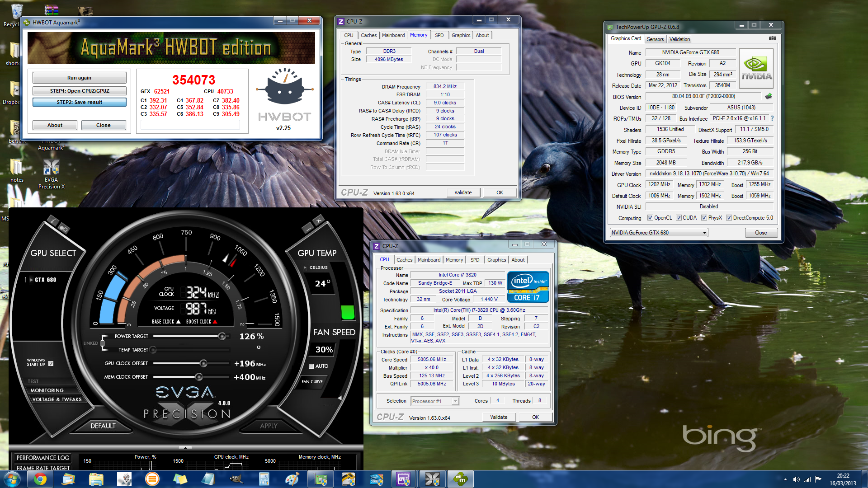Click the orange circle taskbar icon
This screenshot has width=868, height=488.
click(x=152, y=479)
